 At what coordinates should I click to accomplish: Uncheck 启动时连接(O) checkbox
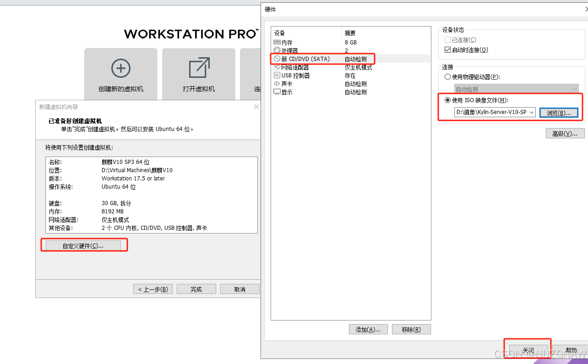click(448, 50)
